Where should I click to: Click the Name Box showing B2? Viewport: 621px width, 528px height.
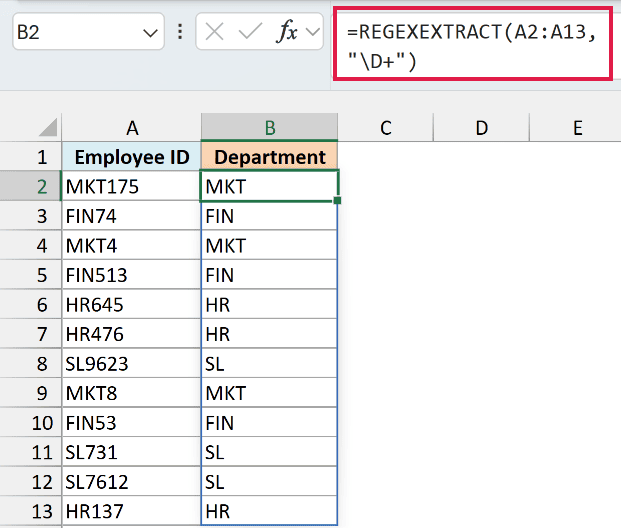click(88, 32)
